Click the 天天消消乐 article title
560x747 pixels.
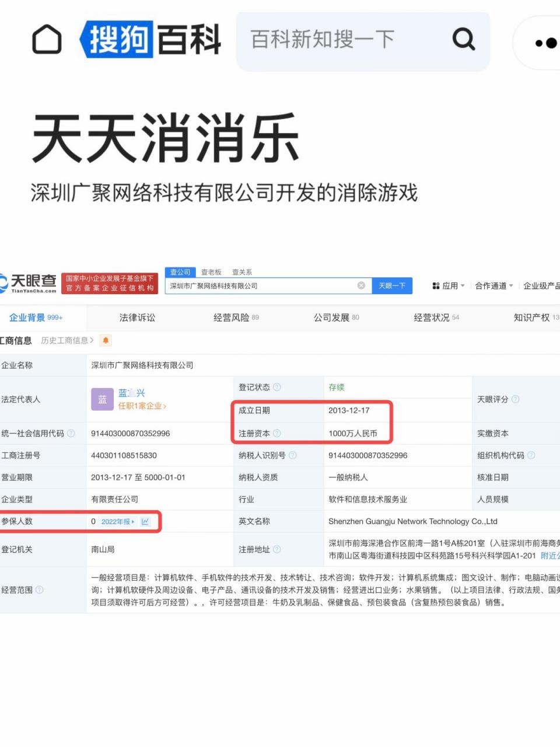click(x=166, y=138)
